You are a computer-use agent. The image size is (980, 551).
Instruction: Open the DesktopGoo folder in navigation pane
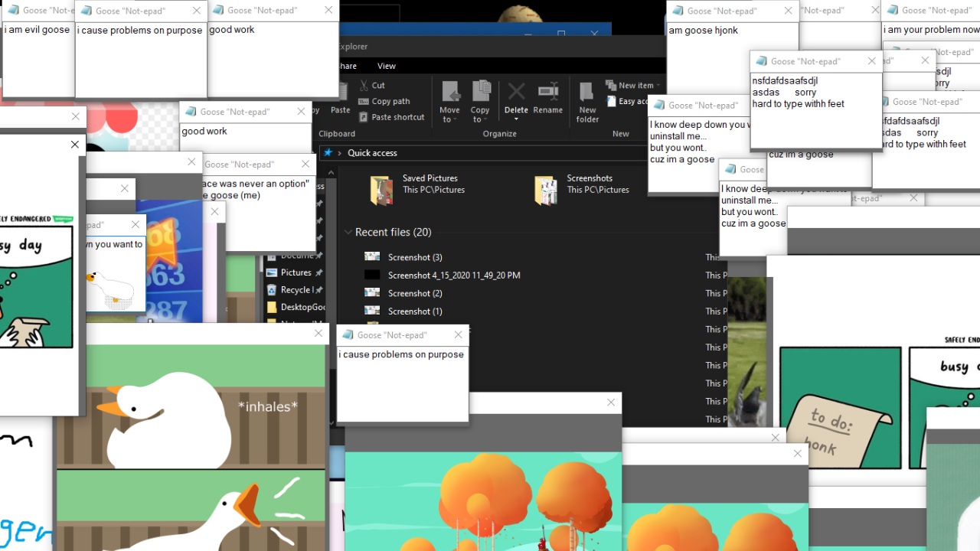click(294, 307)
